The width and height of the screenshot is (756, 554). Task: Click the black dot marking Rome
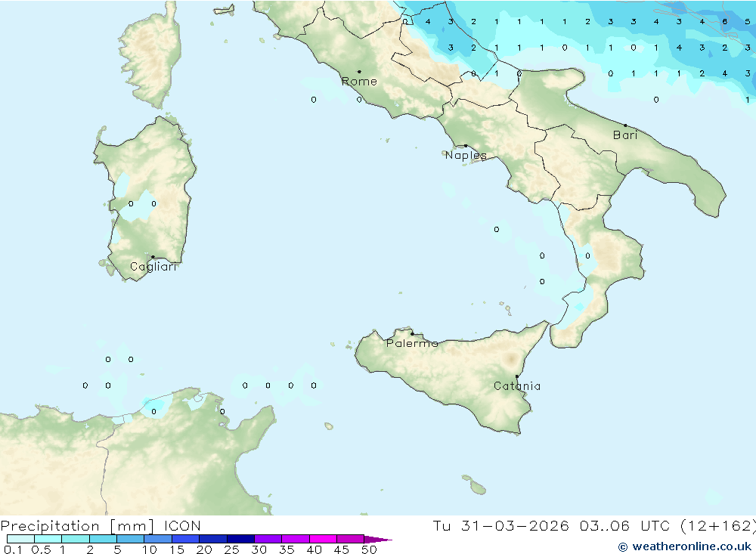tap(359, 72)
